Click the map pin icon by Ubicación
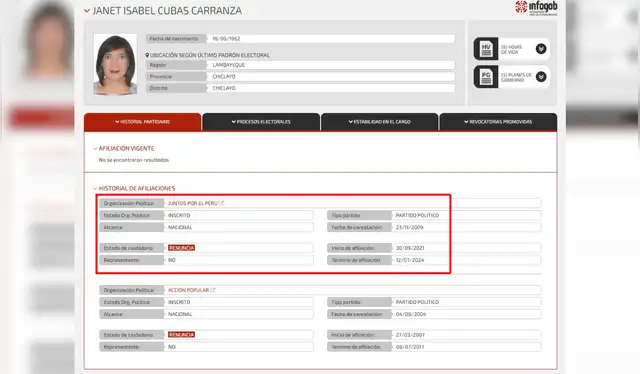 (x=147, y=55)
